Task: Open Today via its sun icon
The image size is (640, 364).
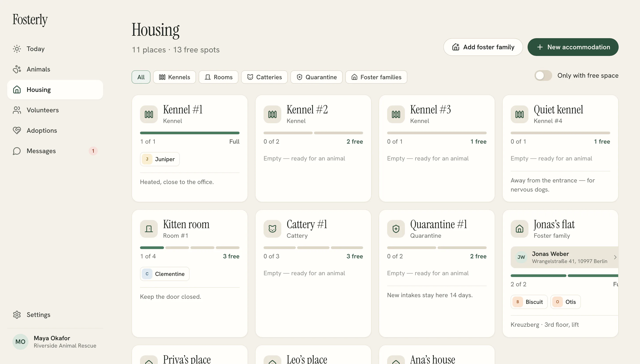Action: [17, 49]
